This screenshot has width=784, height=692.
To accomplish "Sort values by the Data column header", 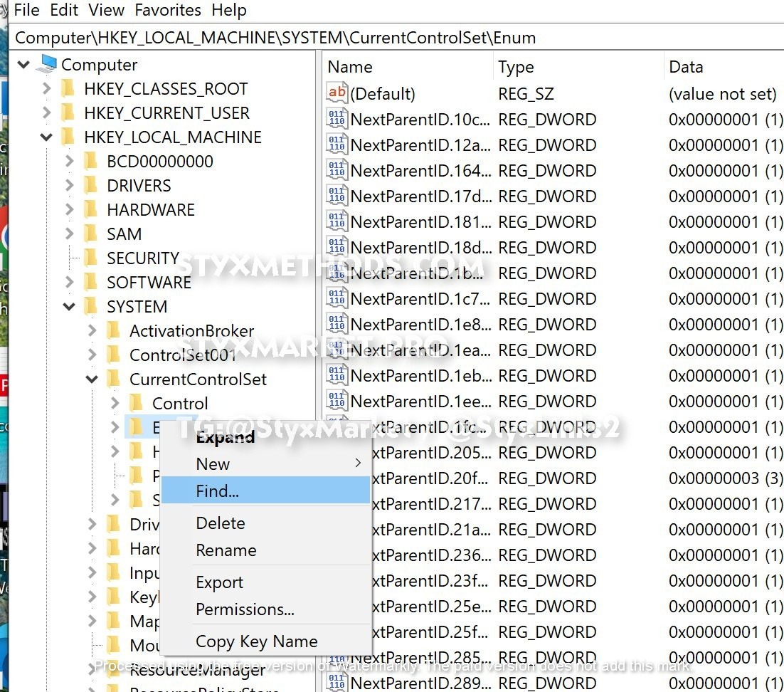I will [724, 66].
